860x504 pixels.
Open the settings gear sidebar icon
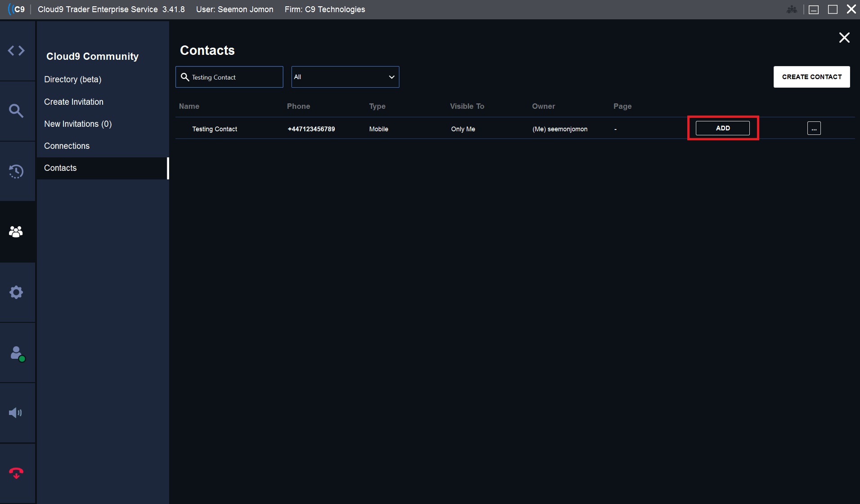16,292
